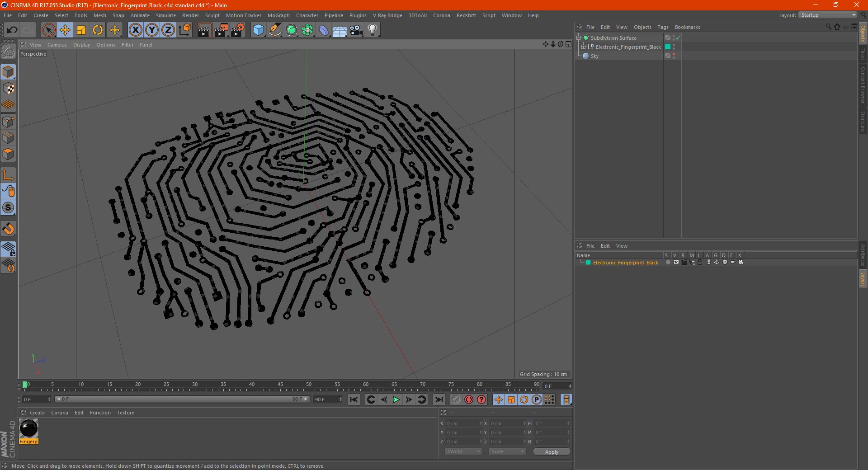Open the deformer objects icon
Image resolution: width=868 pixels, height=470 pixels.
click(324, 30)
